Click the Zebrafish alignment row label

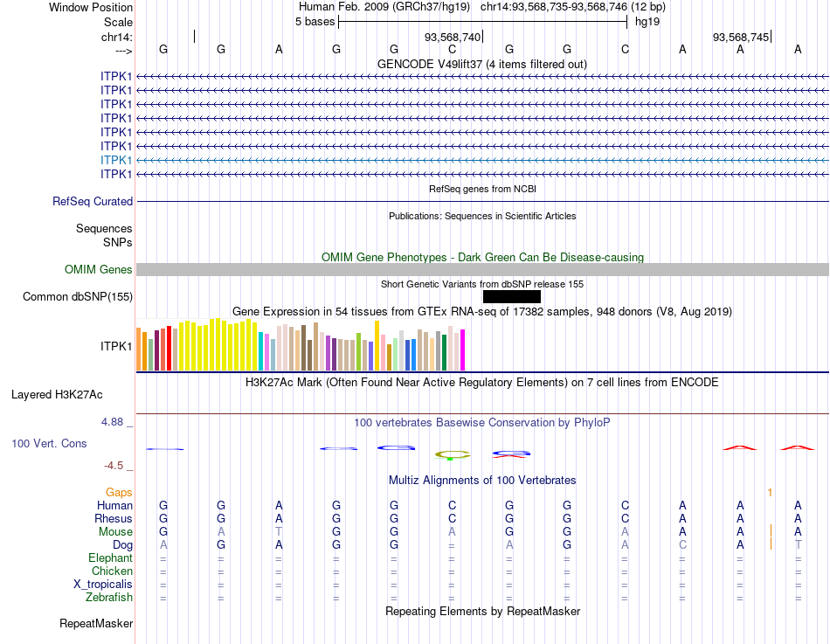(x=109, y=597)
